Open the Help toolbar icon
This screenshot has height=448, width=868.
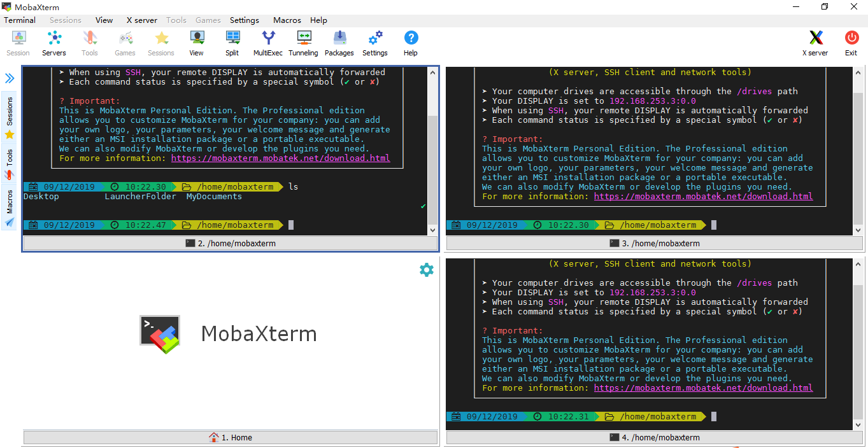pos(411,43)
